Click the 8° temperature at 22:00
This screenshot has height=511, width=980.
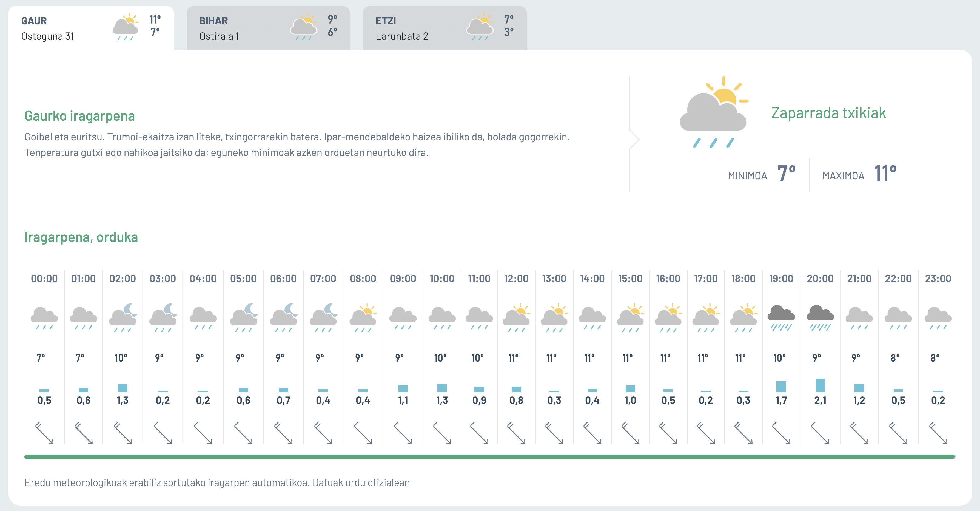[x=895, y=358]
